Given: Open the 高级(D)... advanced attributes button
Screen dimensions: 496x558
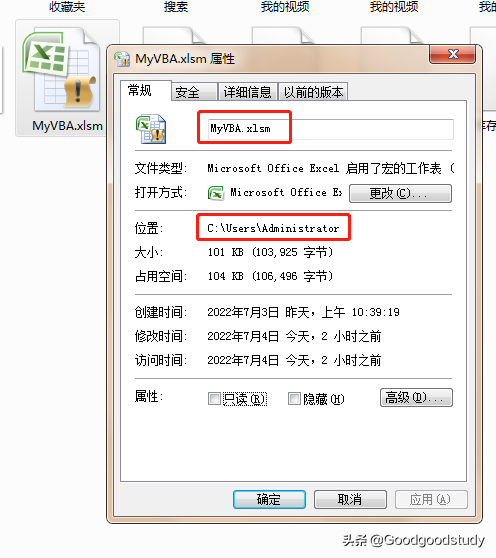Looking at the screenshot, I should coord(416,398).
